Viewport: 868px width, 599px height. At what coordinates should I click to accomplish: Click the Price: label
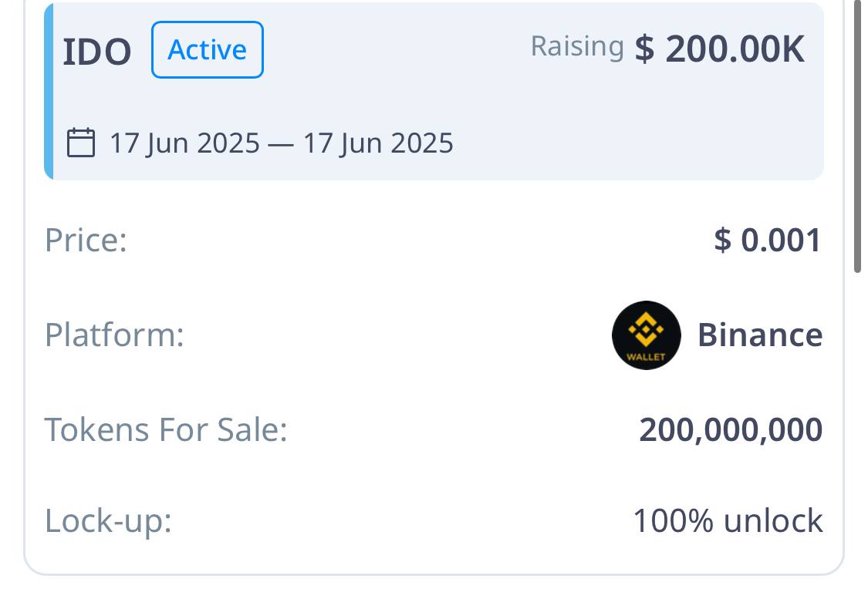86,240
